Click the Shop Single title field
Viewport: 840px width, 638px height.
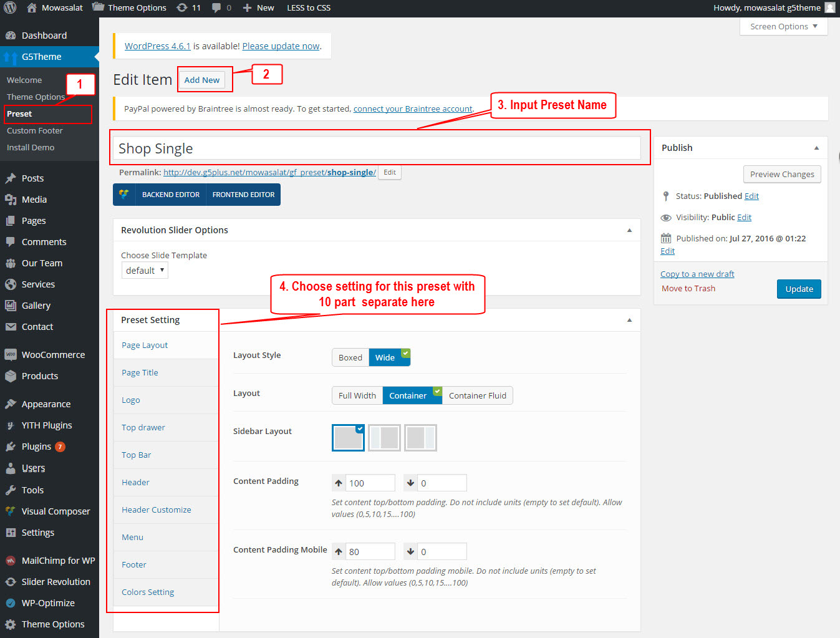click(377, 148)
